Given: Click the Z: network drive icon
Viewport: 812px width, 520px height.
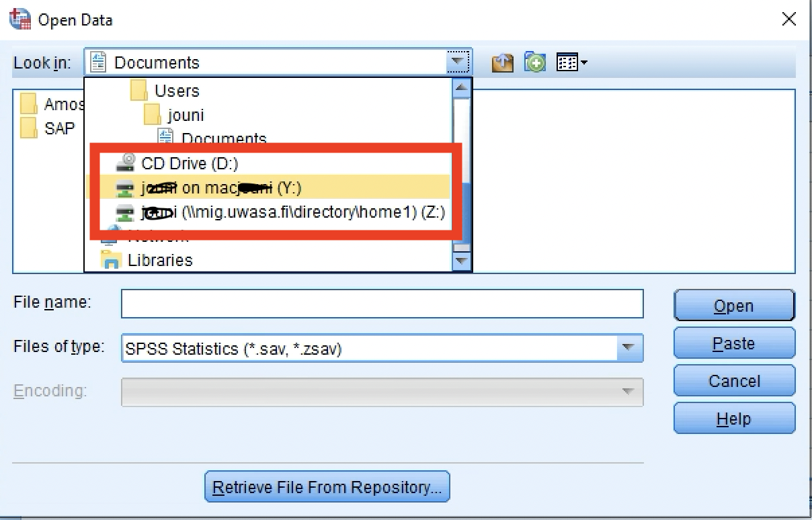Looking at the screenshot, I should (x=126, y=213).
